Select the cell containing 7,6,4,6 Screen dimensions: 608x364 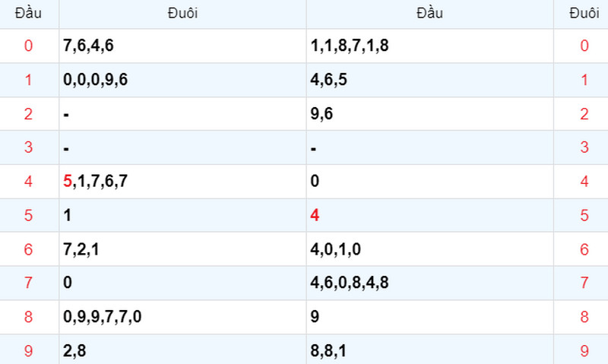tap(182, 46)
